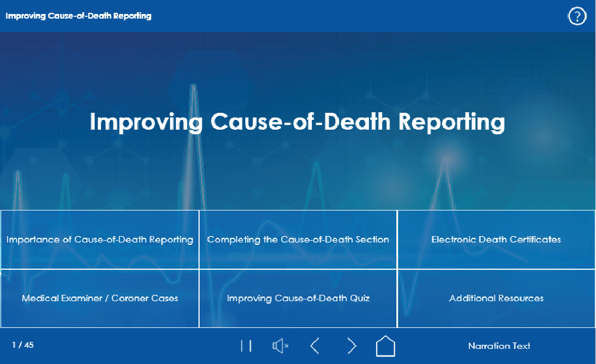Select Completing the Cause-of-Death Section tile
Screen dimensions: 596x364
click(298, 239)
